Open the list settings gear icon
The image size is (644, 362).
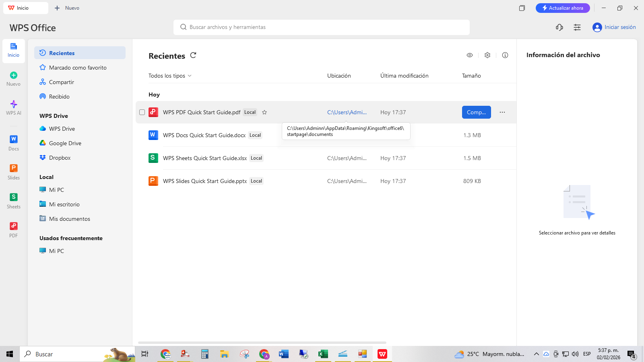coord(487,55)
